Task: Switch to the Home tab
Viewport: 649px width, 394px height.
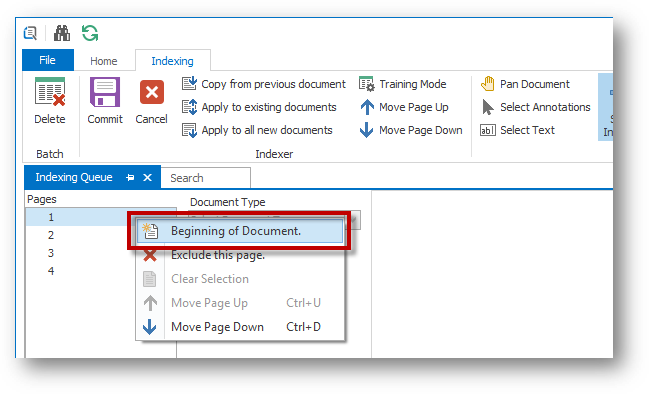Action: pyautogui.click(x=103, y=61)
